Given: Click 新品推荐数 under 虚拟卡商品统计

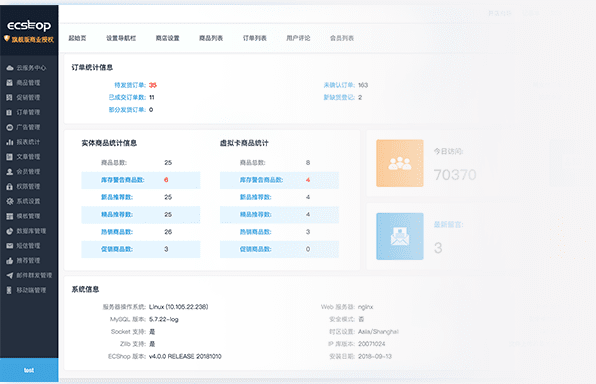Looking at the screenshot, I should (x=255, y=197).
